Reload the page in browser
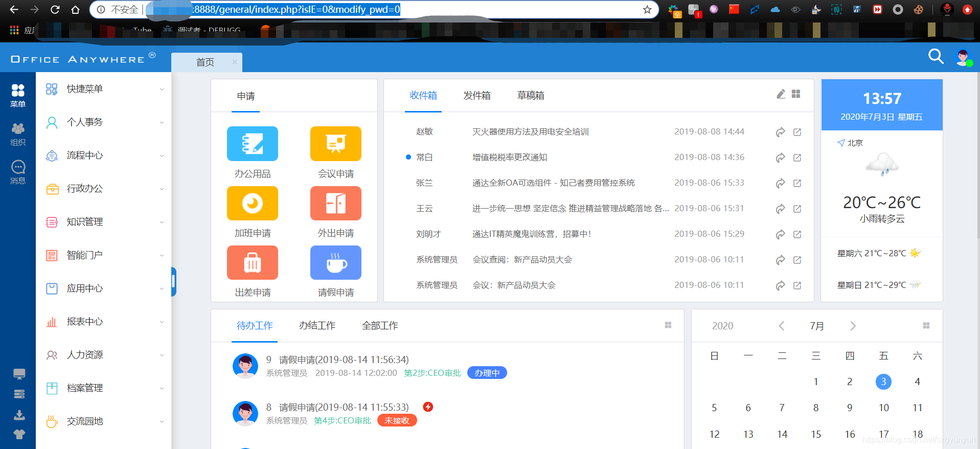Image resolution: width=980 pixels, height=449 pixels. click(55, 10)
